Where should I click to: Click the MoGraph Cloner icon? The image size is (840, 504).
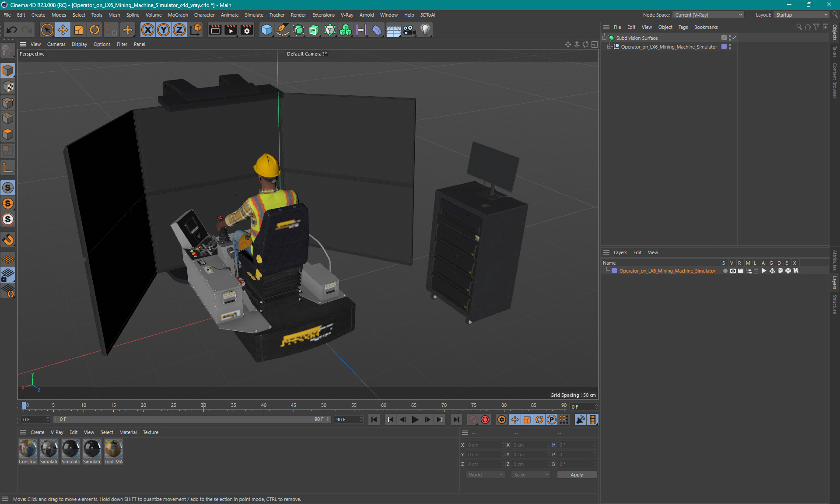346,30
